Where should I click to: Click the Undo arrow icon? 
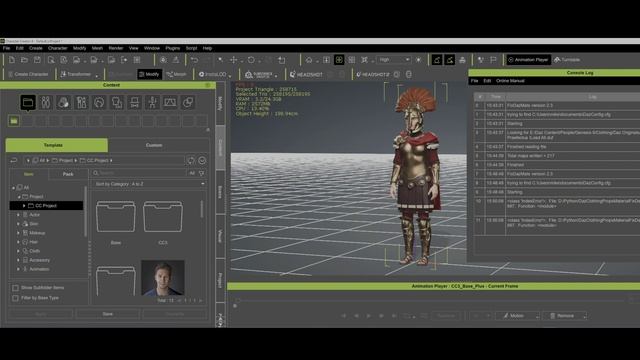(194, 60)
